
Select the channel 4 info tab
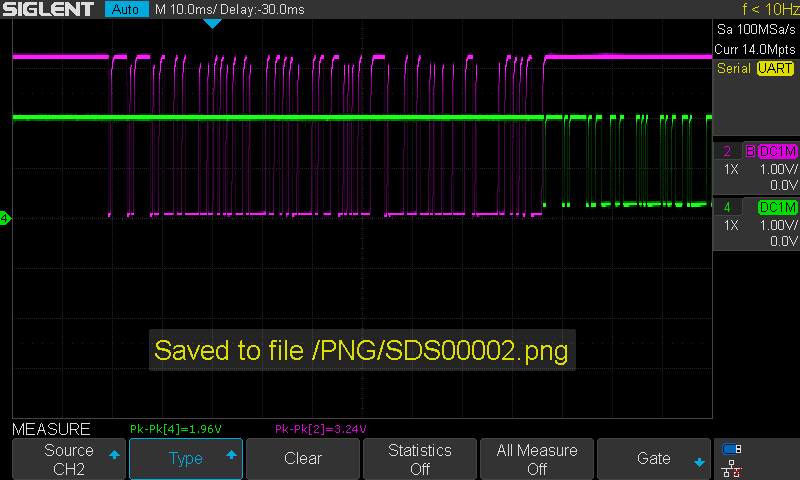[725, 207]
